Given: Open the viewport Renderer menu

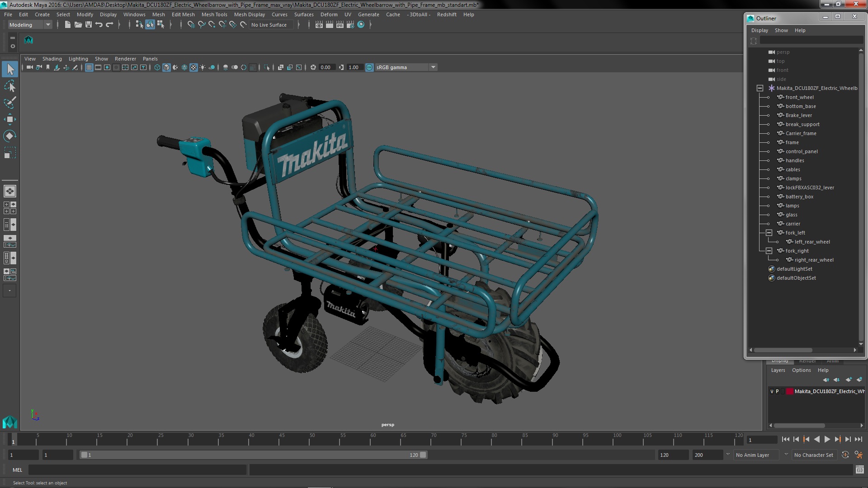Looking at the screenshot, I should coord(125,59).
